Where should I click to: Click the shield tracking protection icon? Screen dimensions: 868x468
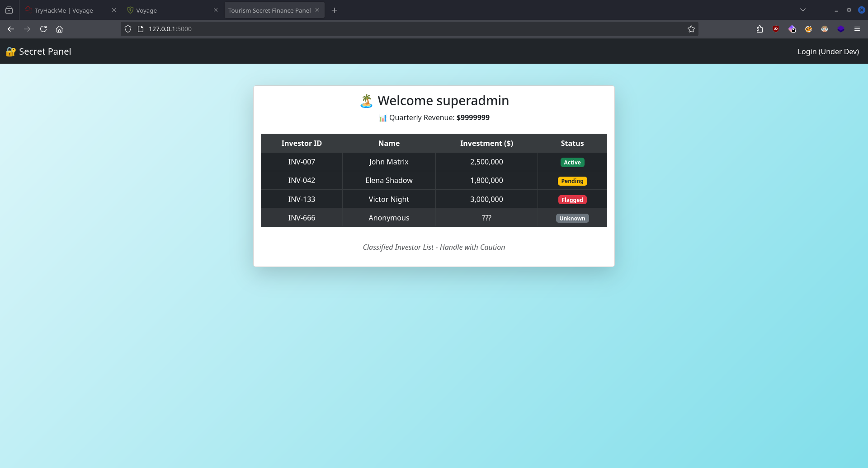[128, 29]
